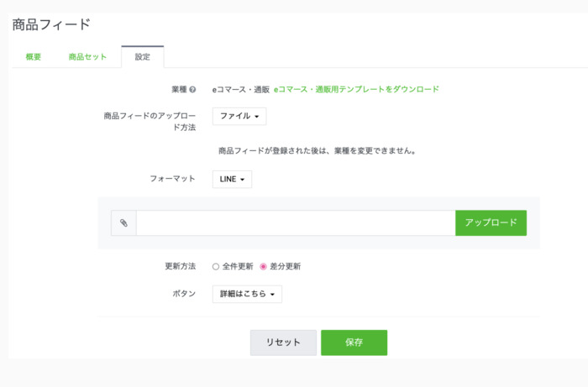The height and width of the screenshot is (387, 588).
Task: Select the 設定 tab
Action: pos(143,57)
